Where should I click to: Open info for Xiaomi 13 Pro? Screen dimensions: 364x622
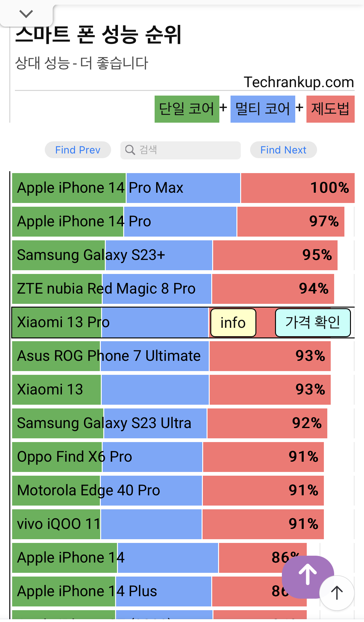click(x=233, y=323)
